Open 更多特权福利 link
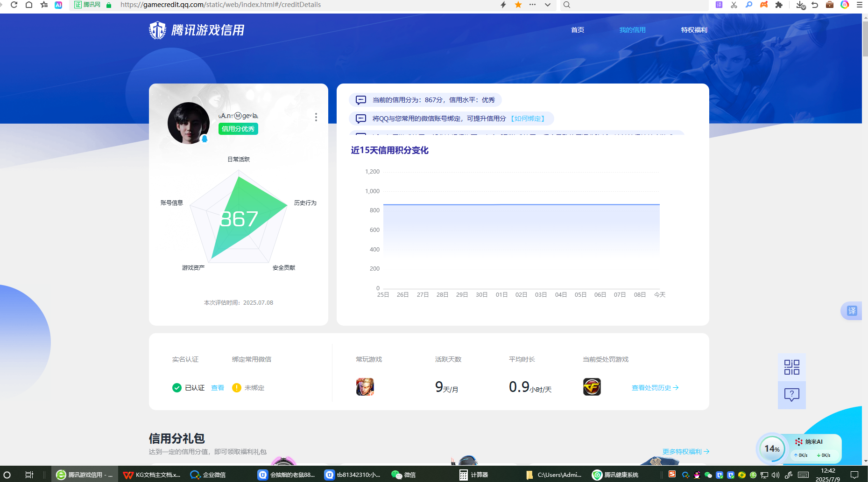Screen dimensions: 868x482 (686, 452)
